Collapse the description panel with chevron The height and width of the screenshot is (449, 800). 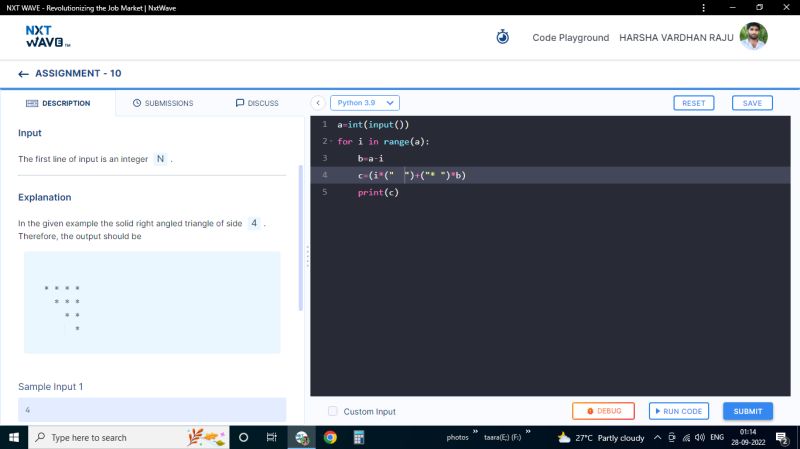(x=318, y=103)
